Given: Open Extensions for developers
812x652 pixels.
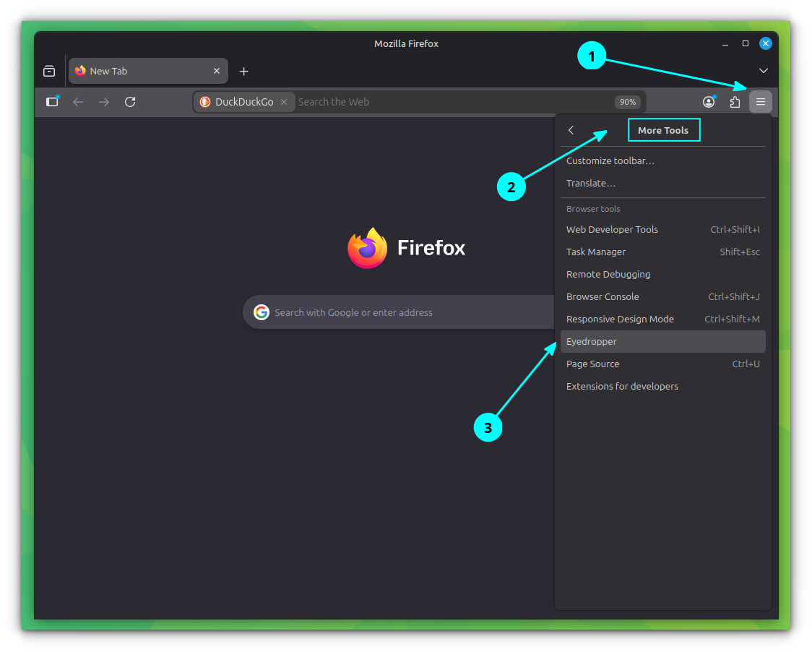Looking at the screenshot, I should tap(663, 386).
